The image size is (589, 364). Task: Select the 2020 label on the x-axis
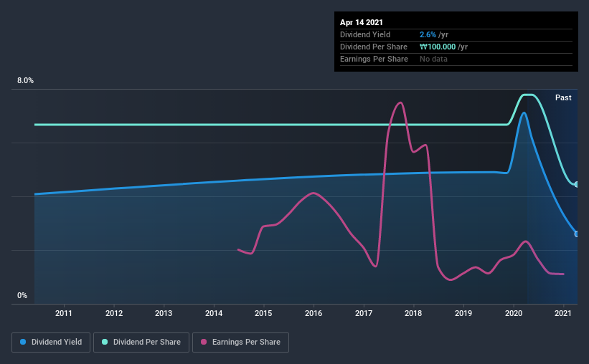(x=514, y=313)
